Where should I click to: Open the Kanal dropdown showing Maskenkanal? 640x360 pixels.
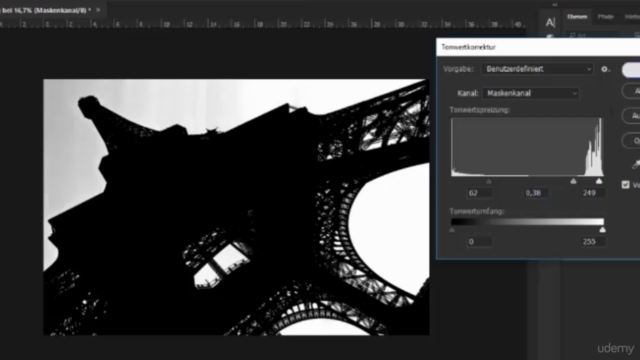(x=531, y=93)
